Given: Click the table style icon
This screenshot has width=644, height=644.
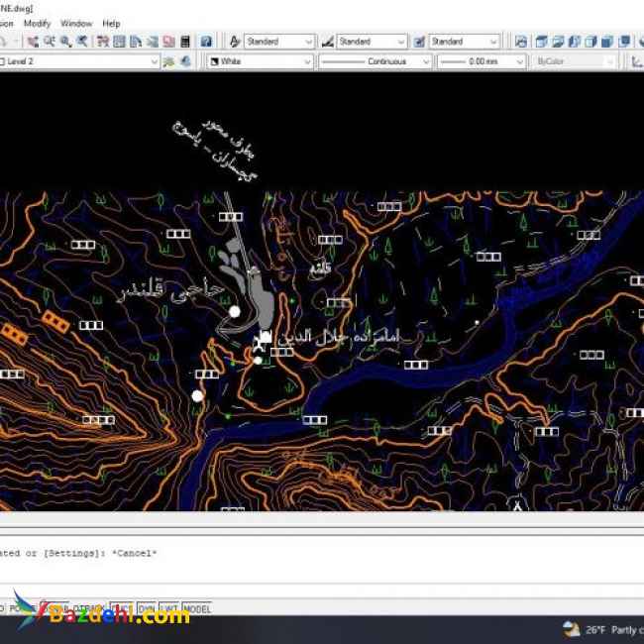Looking at the screenshot, I should [x=419, y=42].
